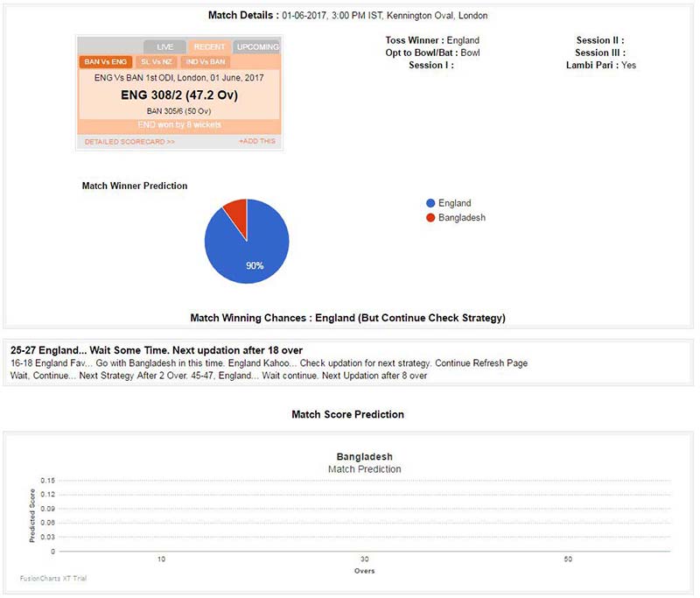Click the ENG Vs BAN 1st ODI title
Image resolution: width=700 pixels, height=598 pixels.
pyautogui.click(x=178, y=78)
